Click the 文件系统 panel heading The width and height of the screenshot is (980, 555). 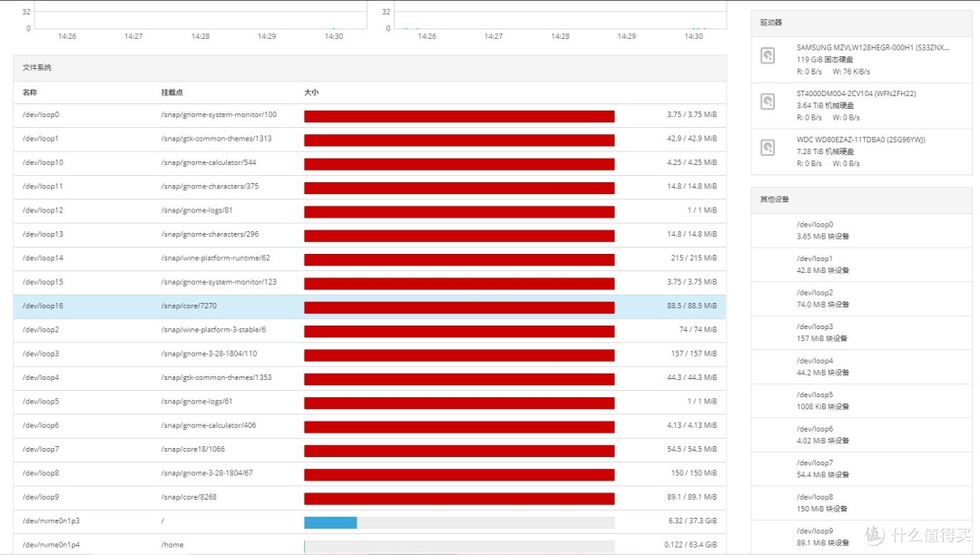tap(37, 67)
